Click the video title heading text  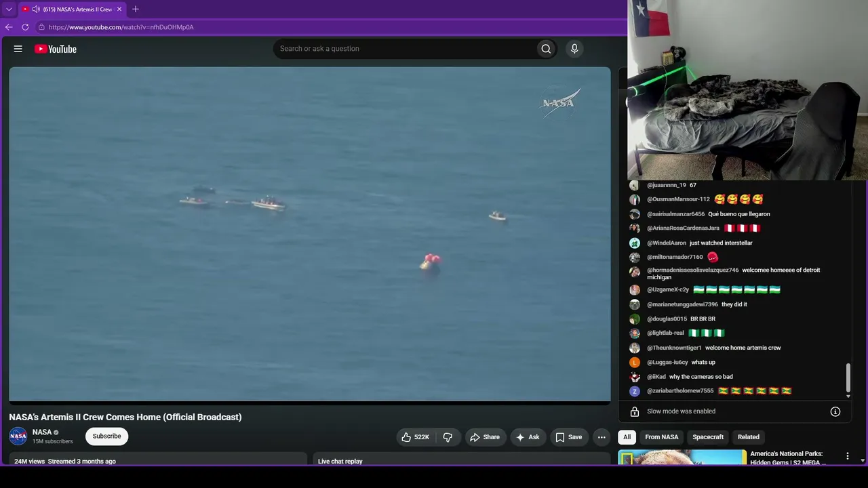[x=125, y=417]
